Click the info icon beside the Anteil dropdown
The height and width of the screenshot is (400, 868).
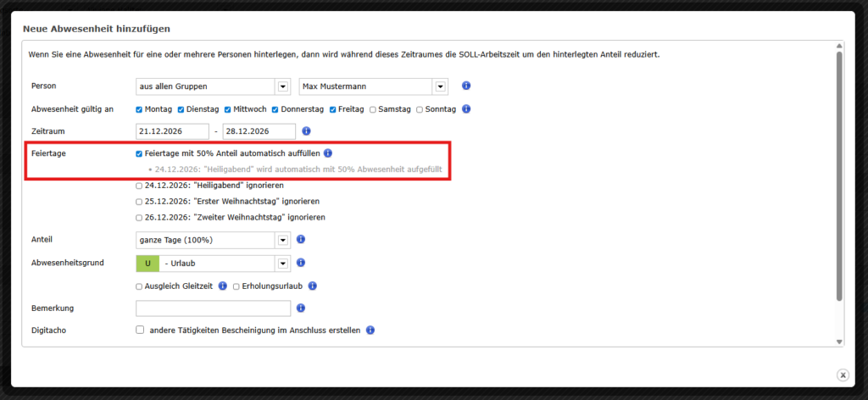(x=302, y=241)
